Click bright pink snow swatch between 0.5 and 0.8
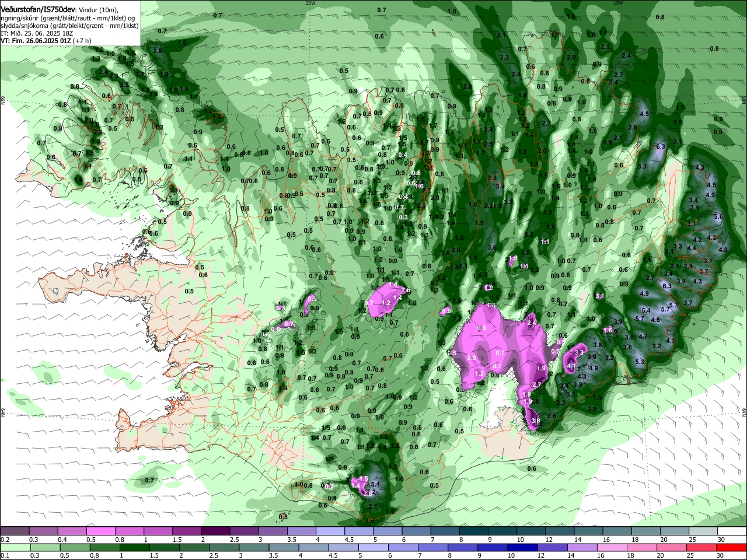The image size is (747, 560). click(100, 531)
